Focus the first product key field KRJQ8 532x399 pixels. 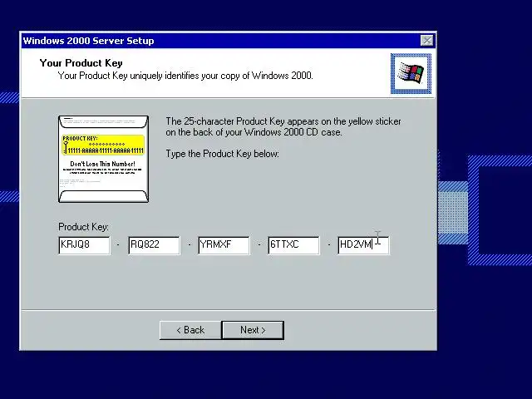(x=84, y=245)
